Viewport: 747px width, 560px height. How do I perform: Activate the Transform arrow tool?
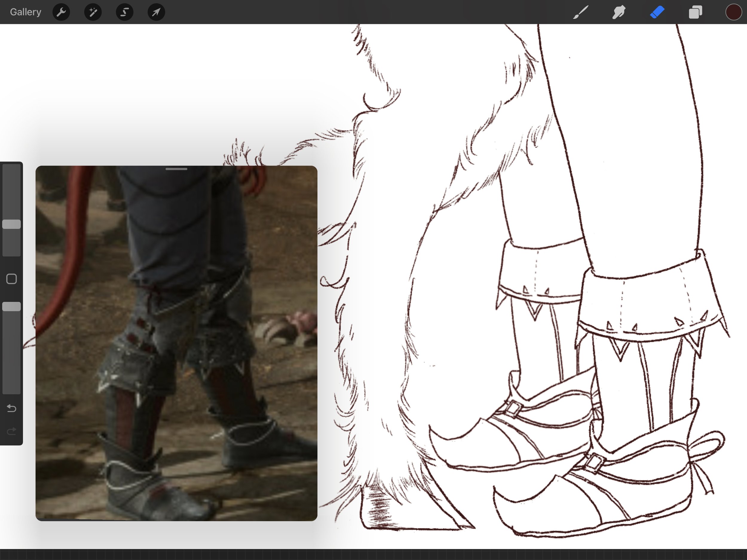[156, 12]
